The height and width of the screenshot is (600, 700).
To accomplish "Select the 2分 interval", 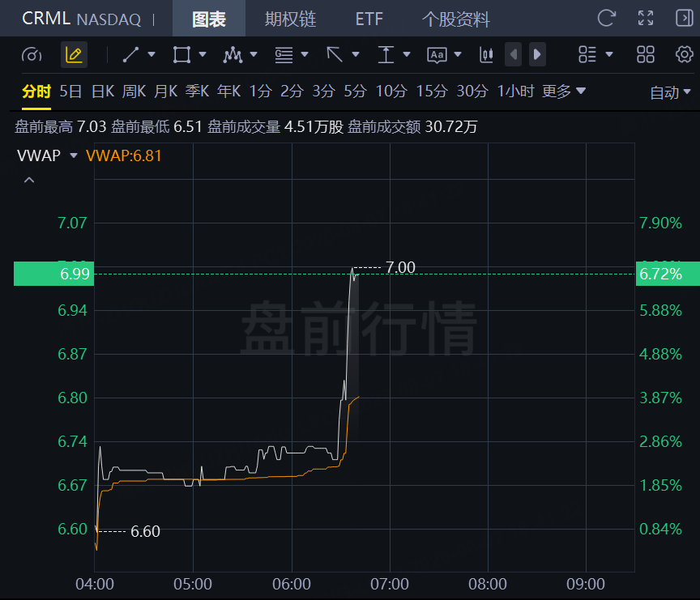I will pyautogui.click(x=292, y=91).
